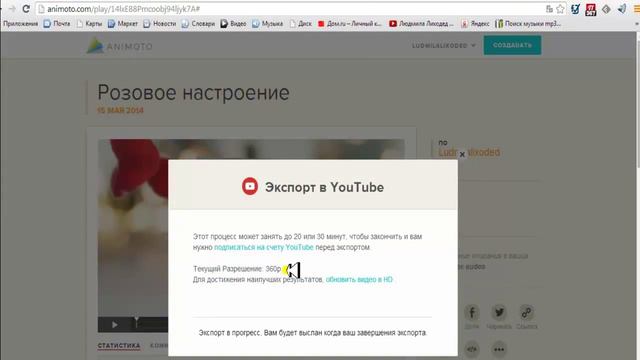This screenshot has height=360, width=640.
Task: Share the video on Twitter
Action: (499, 313)
